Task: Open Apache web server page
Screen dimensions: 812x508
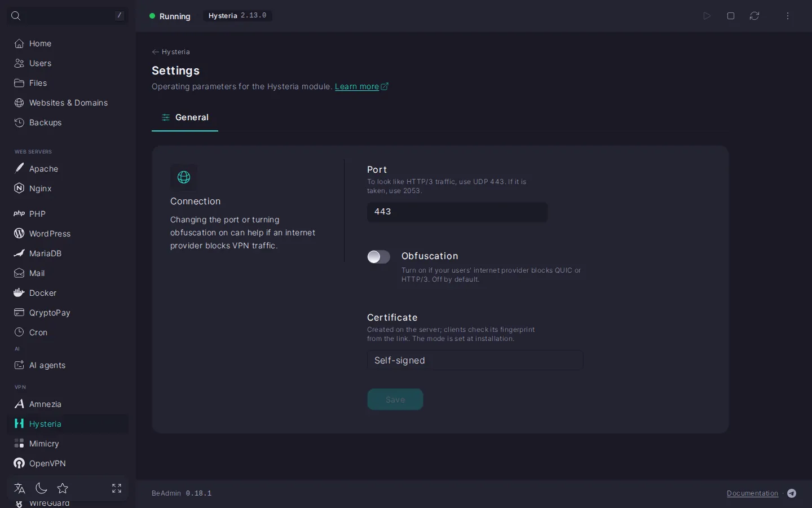Action: click(x=68, y=169)
